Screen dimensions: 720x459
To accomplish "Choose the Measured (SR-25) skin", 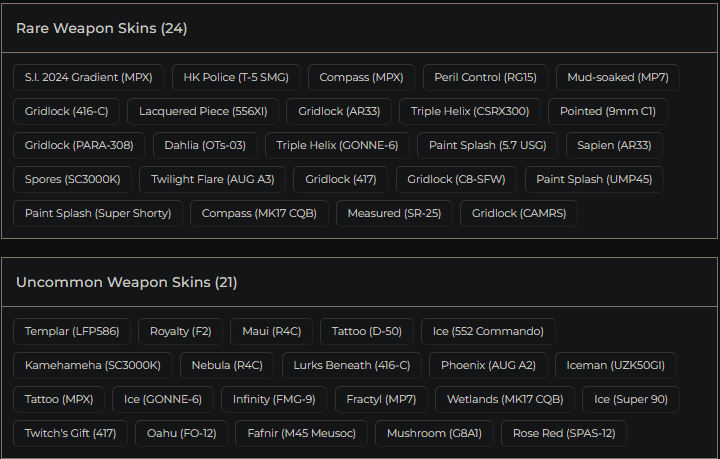I will (x=394, y=213).
